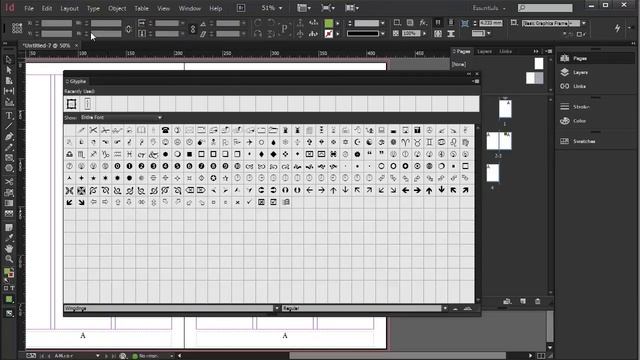The width and height of the screenshot is (640, 360).
Task: Toggle the auto-fit frame option icon
Action: coord(465,23)
